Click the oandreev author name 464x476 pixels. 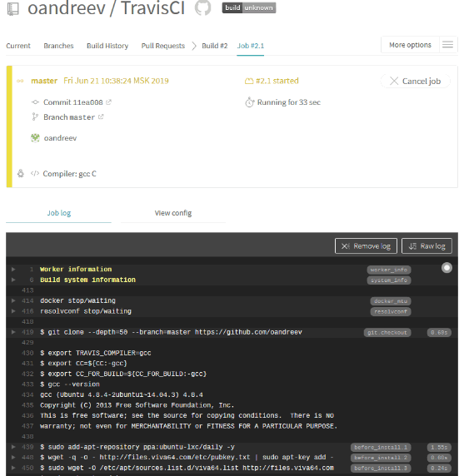[x=60, y=138]
